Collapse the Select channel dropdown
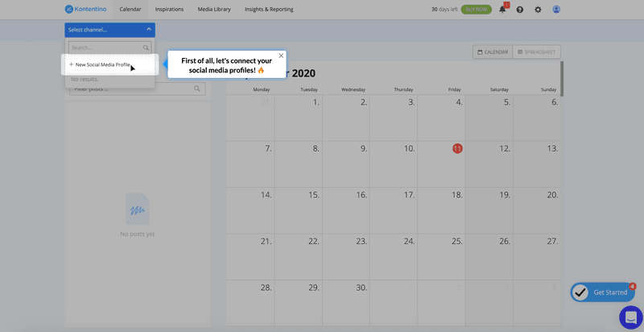 148,30
